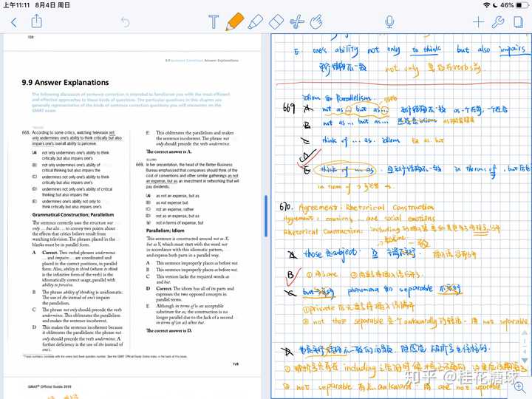Tap the zoom magnifier in notes corner
Screen dimensions: 532x399
519,386
